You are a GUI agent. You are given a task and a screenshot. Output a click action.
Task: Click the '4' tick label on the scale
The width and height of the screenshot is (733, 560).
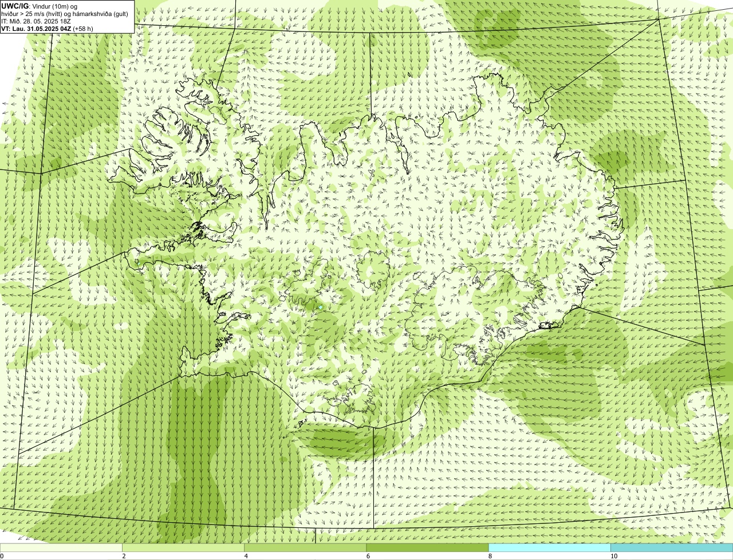(246, 556)
